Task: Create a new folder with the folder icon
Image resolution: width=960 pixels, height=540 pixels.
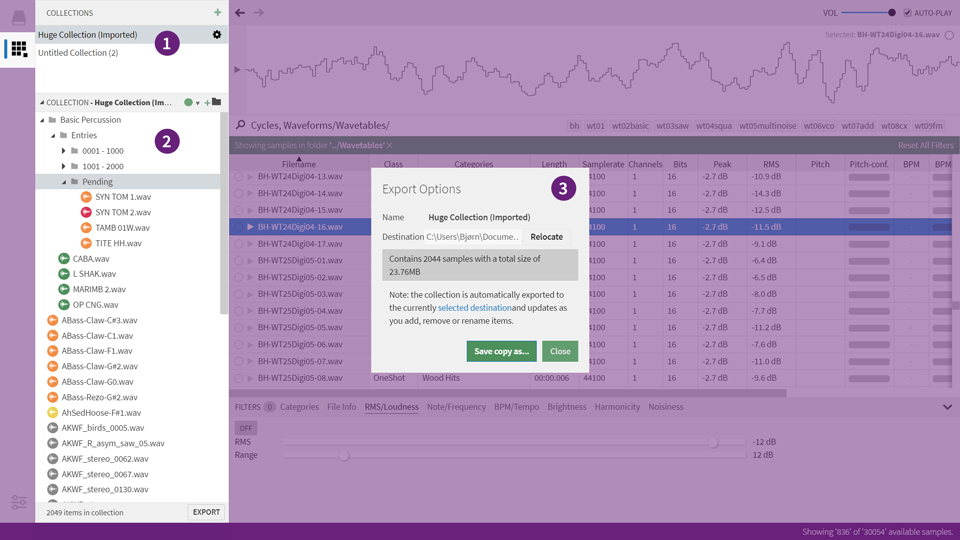Action: click(x=216, y=102)
